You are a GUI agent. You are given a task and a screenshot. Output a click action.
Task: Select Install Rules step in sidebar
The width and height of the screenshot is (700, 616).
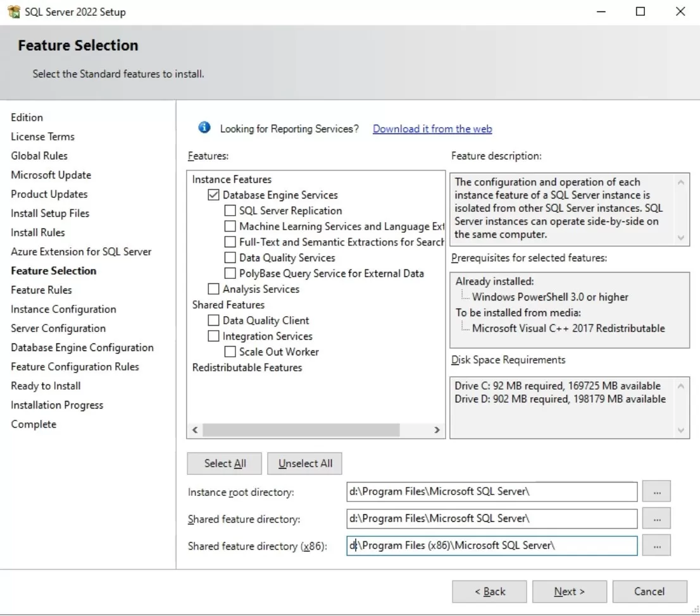tap(38, 232)
